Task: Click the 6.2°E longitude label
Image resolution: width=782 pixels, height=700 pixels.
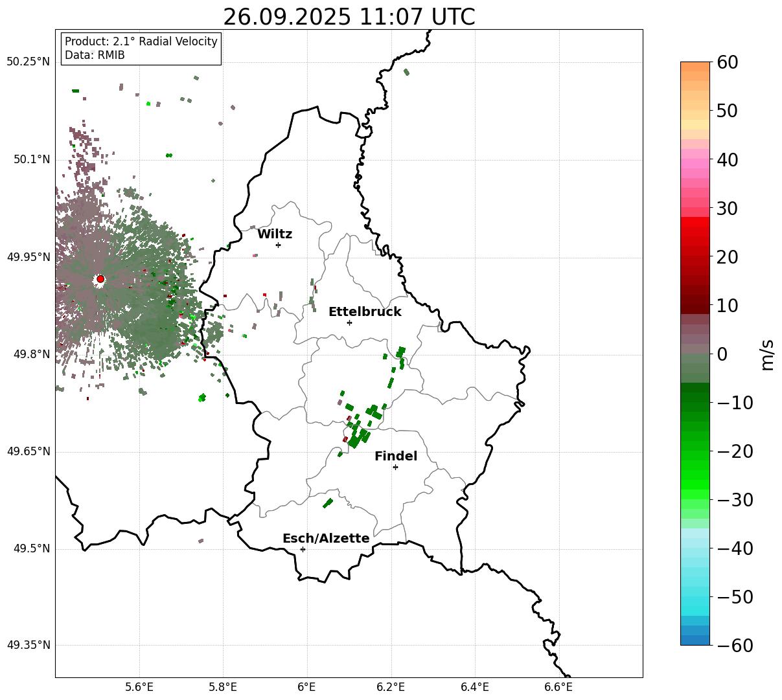Action: tap(391, 687)
